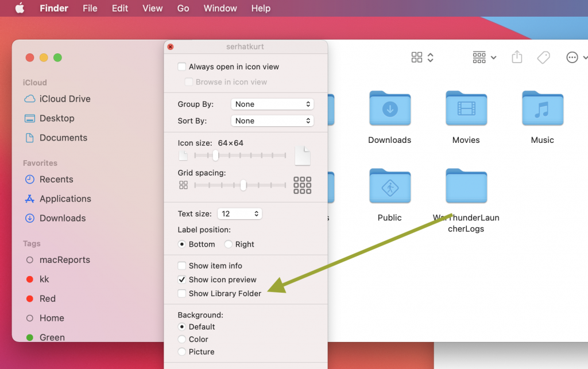
Task: Click the tight grid spacing icon
Action: (x=183, y=185)
